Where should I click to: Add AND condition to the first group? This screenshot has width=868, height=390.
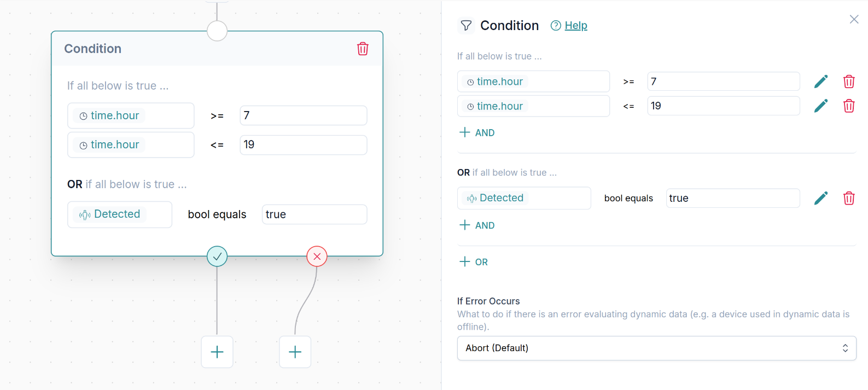[x=477, y=132]
